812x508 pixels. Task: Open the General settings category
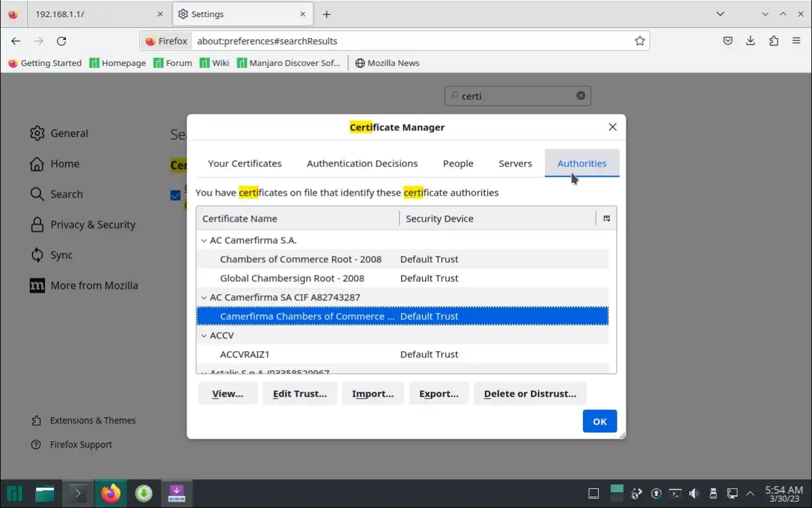[59, 133]
